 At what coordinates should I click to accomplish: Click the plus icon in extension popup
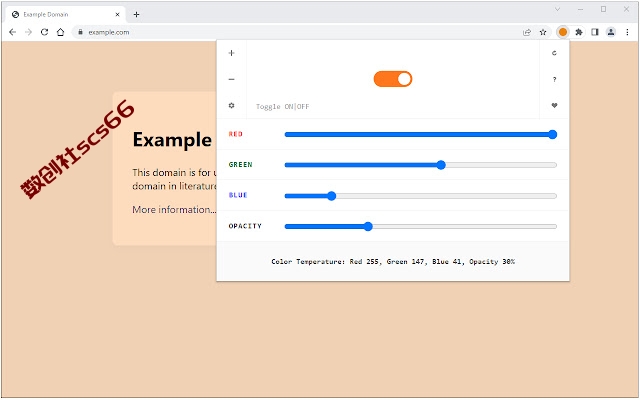click(231, 53)
